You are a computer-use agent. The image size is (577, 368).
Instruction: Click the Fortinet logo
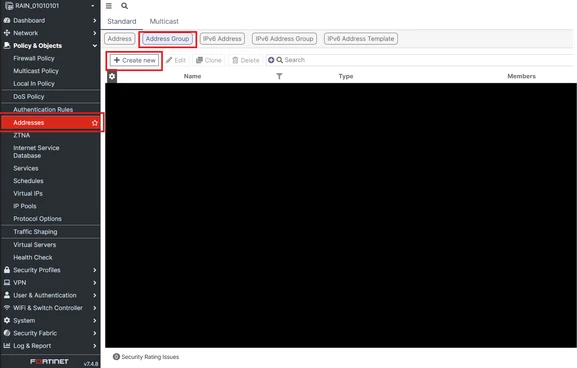(x=49, y=361)
